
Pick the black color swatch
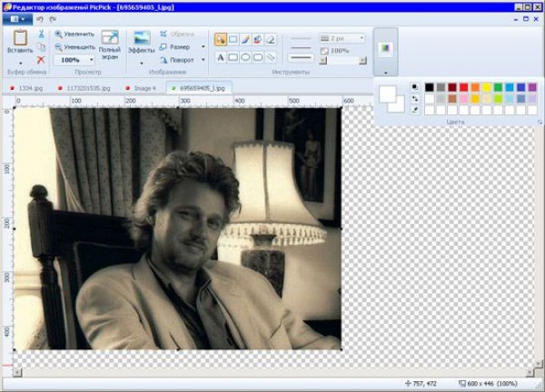click(430, 87)
